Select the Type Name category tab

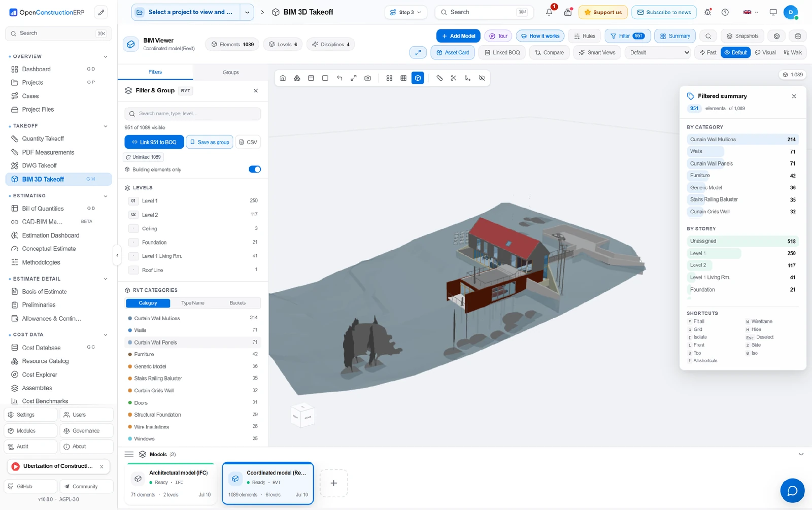click(x=193, y=303)
